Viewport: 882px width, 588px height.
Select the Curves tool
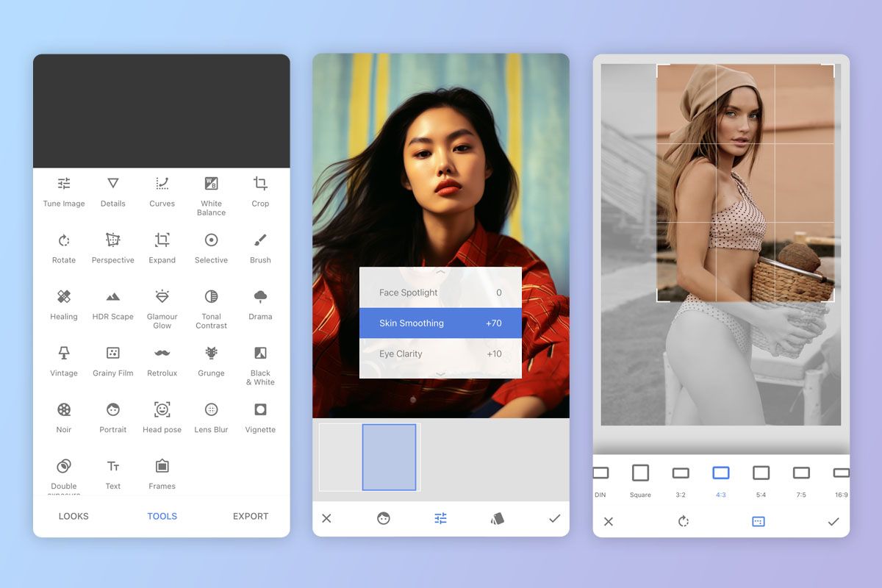pos(162,191)
